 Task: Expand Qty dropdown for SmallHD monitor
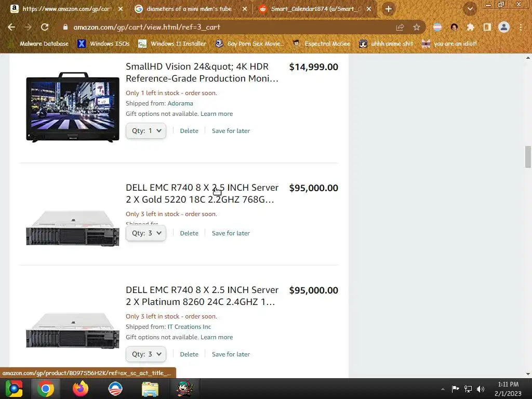(x=146, y=130)
